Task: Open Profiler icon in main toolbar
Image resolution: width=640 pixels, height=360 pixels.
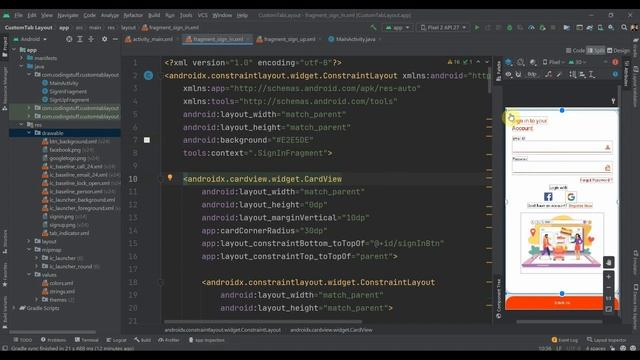Action: point(531,27)
